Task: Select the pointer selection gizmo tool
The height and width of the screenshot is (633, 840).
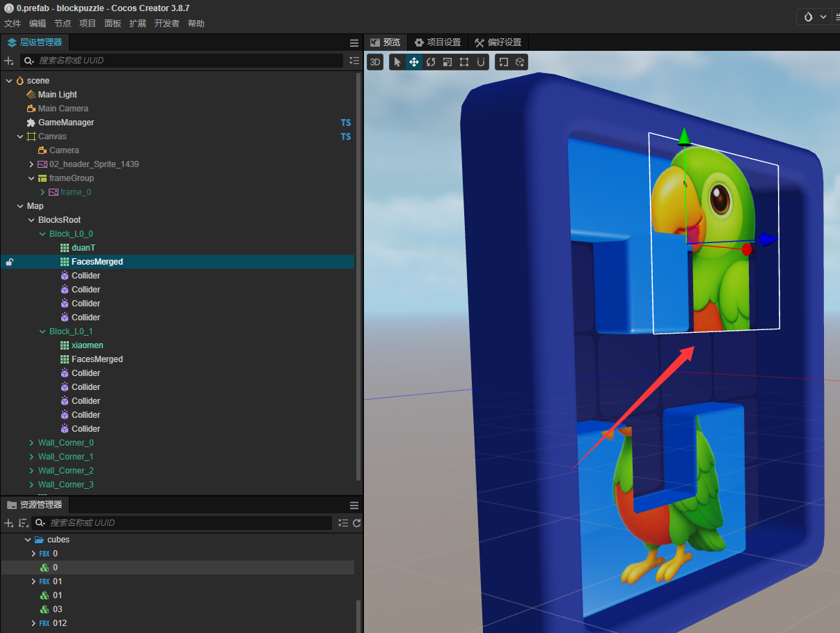Action: coord(397,62)
